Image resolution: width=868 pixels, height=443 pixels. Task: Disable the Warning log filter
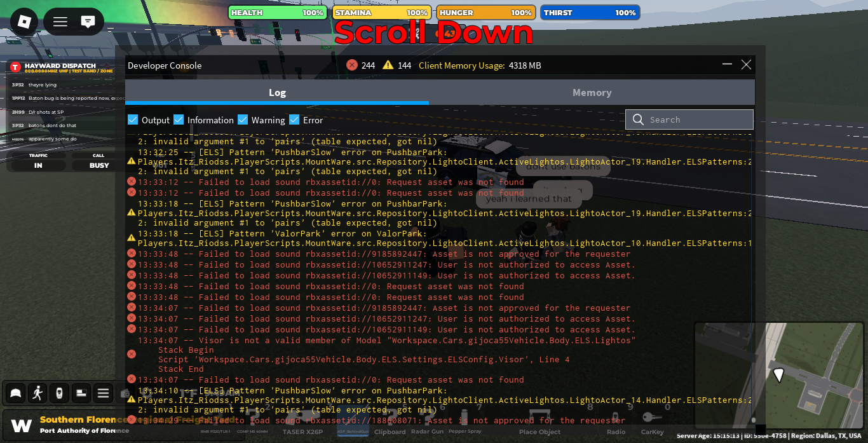pyautogui.click(x=243, y=119)
